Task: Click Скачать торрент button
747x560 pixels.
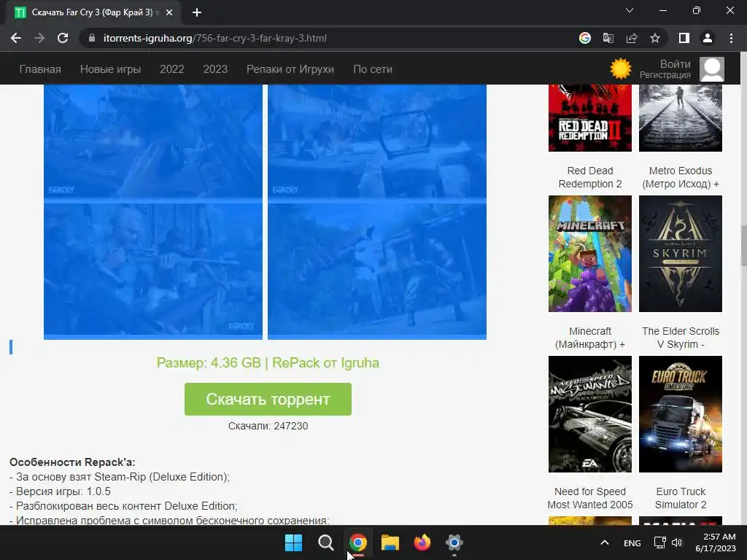Action: click(268, 399)
